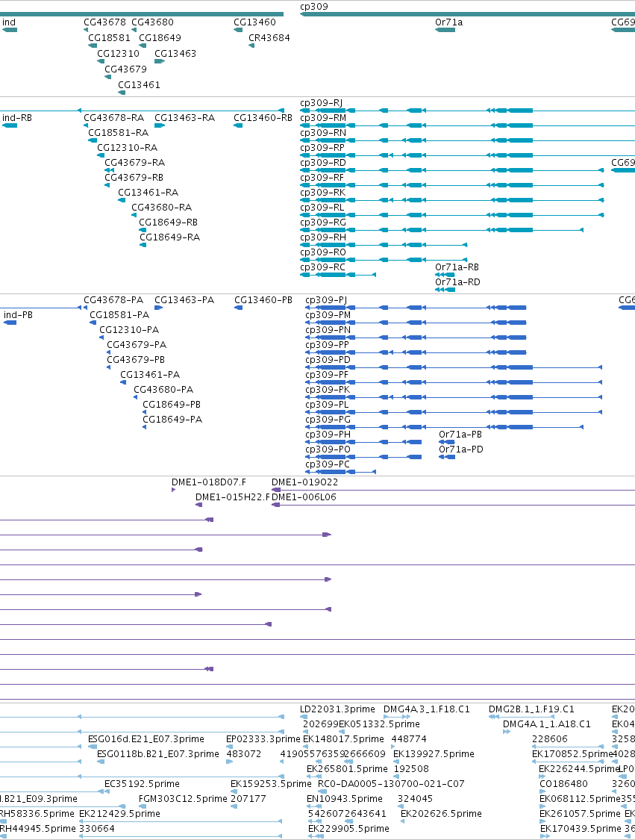Select protein ind-PB
The height and width of the screenshot is (840, 635).
[18, 314]
